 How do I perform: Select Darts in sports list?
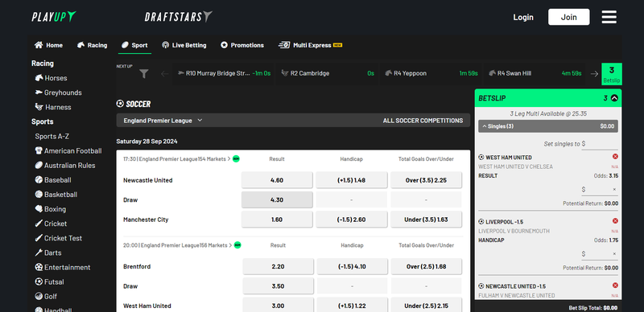click(x=48, y=252)
